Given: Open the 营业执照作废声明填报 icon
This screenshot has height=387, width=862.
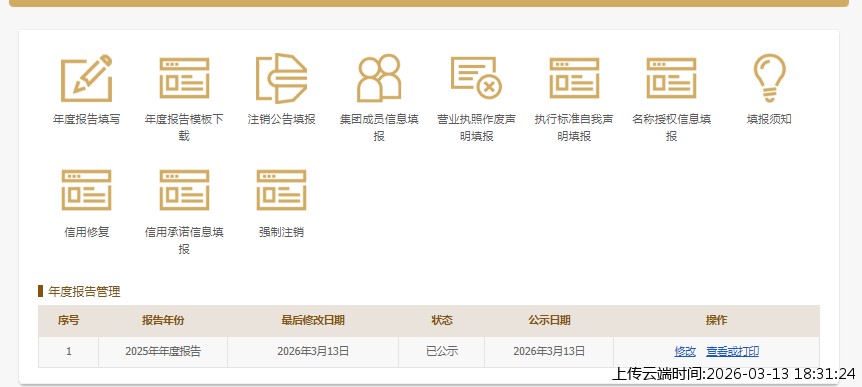Looking at the screenshot, I should [477, 78].
